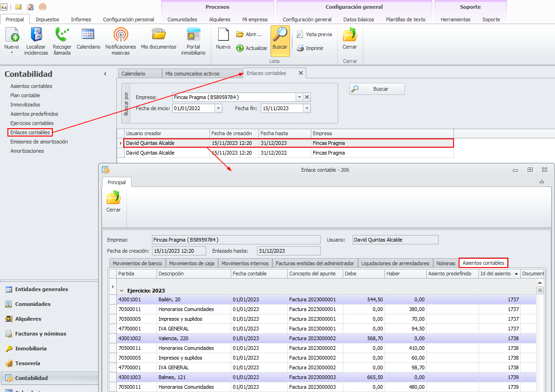The image size is (555, 392).
Task: Clear the Empresa field with X button
Action: 307,97
